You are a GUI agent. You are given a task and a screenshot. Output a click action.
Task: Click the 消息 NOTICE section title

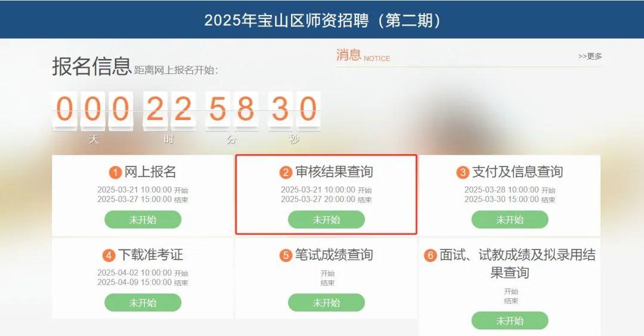(x=363, y=55)
